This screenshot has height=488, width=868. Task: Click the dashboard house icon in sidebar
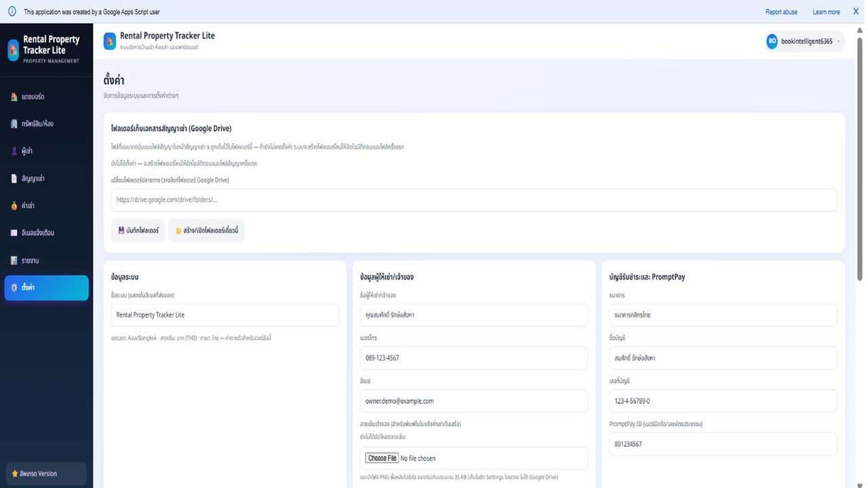tap(14, 97)
